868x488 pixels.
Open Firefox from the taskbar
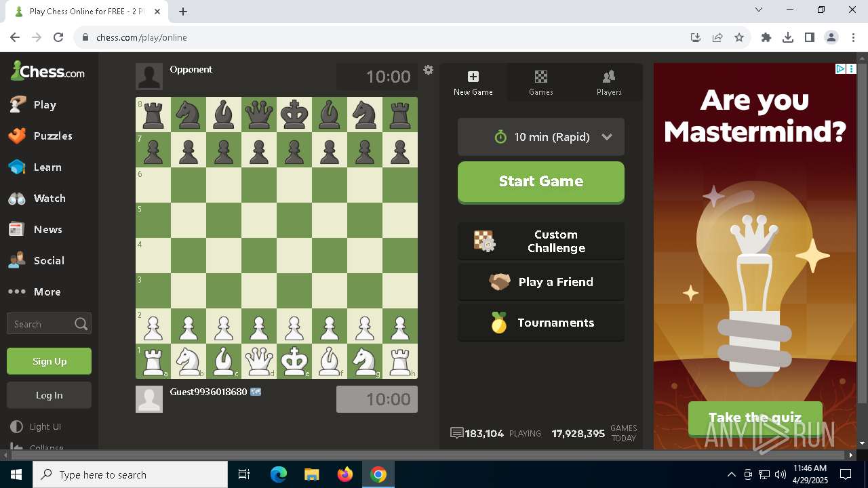click(345, 474)
